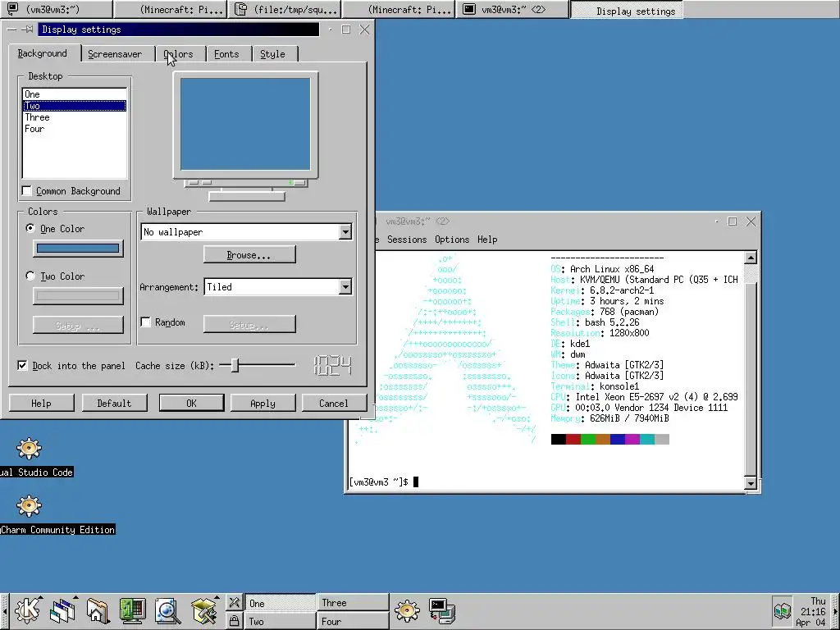Enable the Common Background checkbox
The height and width of the screenshot is (630, 840).
(x=27, y=191)
